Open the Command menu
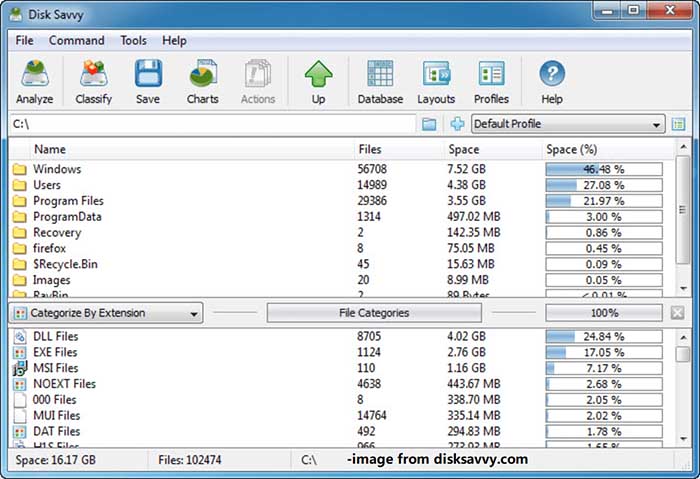700x479 pixels. tap(76, 41)
